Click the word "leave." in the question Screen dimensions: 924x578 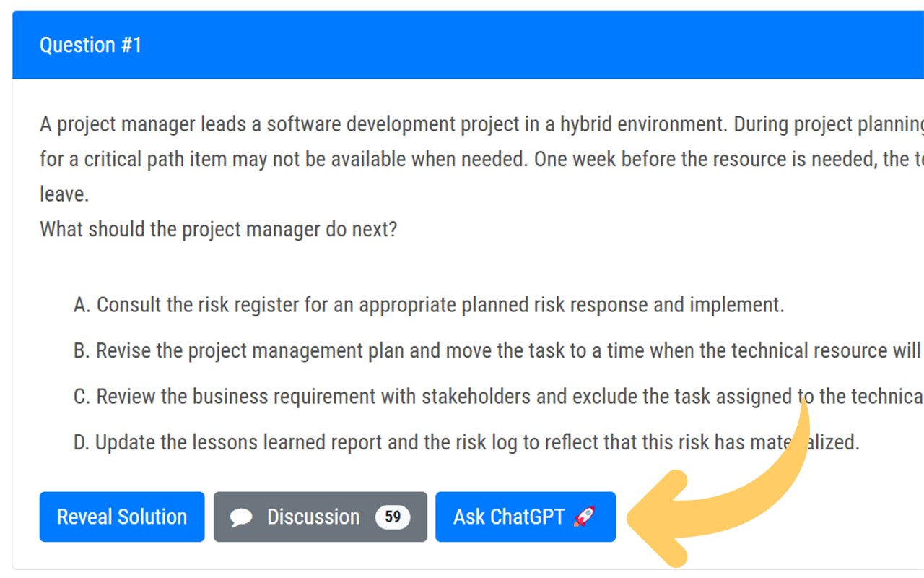coord(64,194)
